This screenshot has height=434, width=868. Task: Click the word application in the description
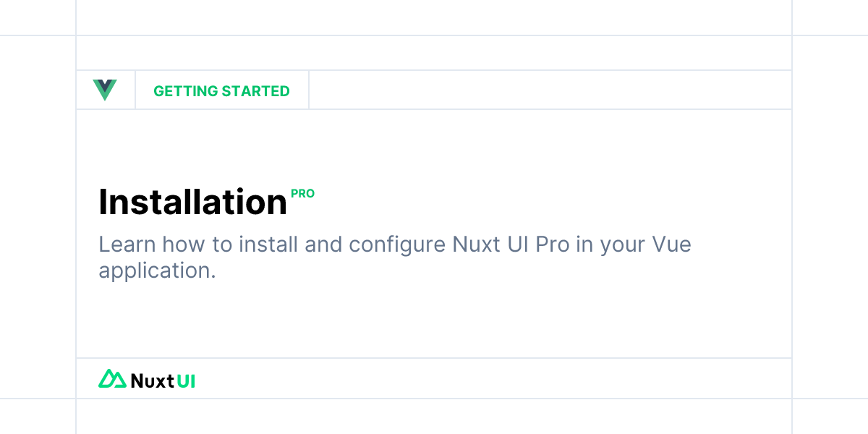[157, 271]
